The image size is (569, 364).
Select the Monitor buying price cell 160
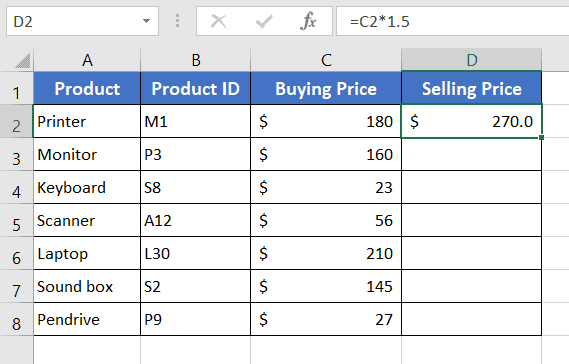coord(326,154)
